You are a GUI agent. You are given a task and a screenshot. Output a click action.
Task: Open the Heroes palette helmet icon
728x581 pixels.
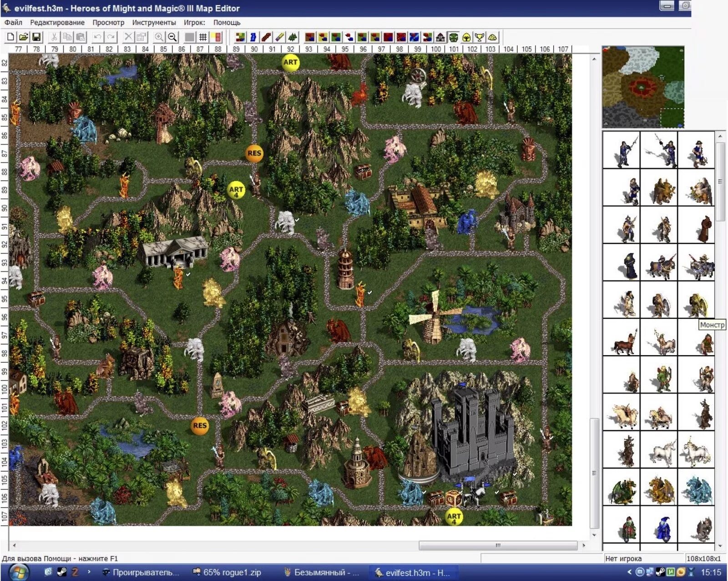466,37
